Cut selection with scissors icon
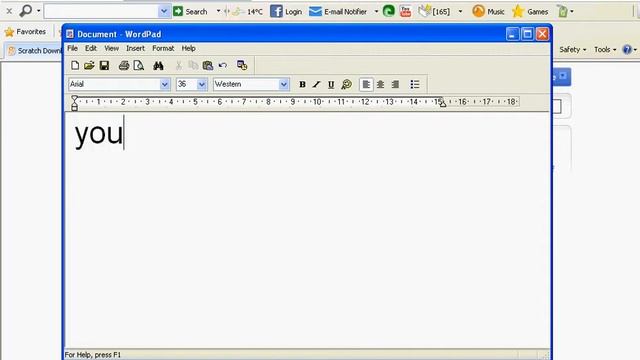 [179, 65]
